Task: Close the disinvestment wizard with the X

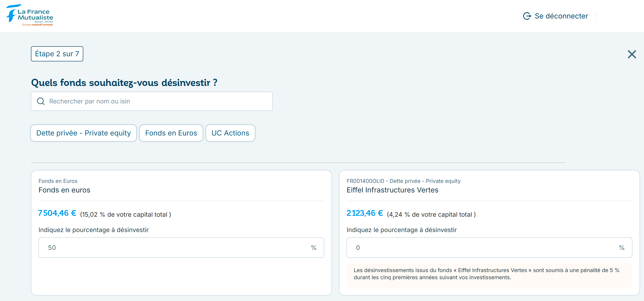Action: [632, 54]
